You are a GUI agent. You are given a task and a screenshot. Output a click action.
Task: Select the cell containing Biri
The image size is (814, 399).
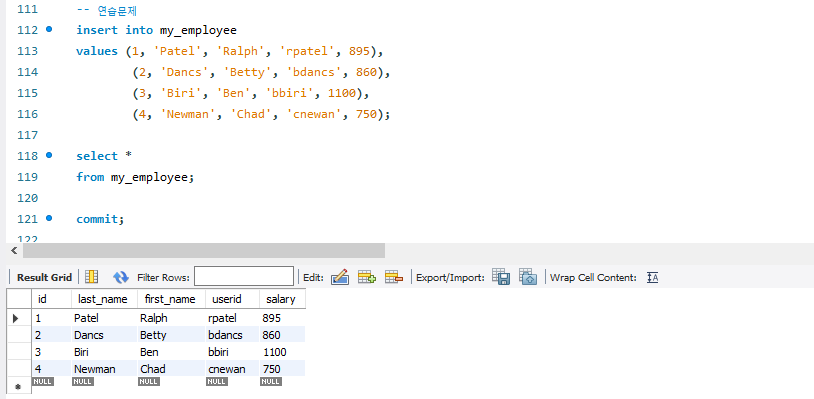(104, 352)
